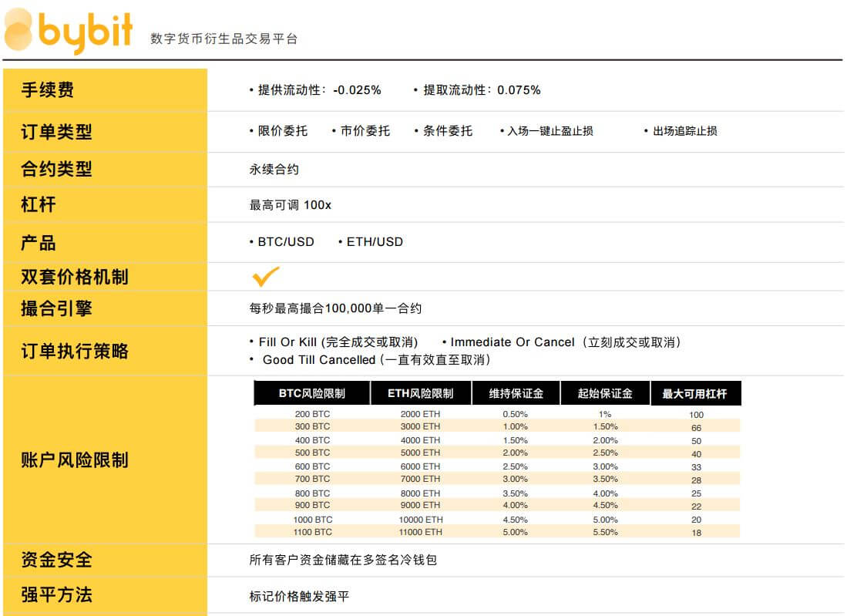Select the 撮合引擎 row label
Screen dimensions: 847x616
pos(56,308)
